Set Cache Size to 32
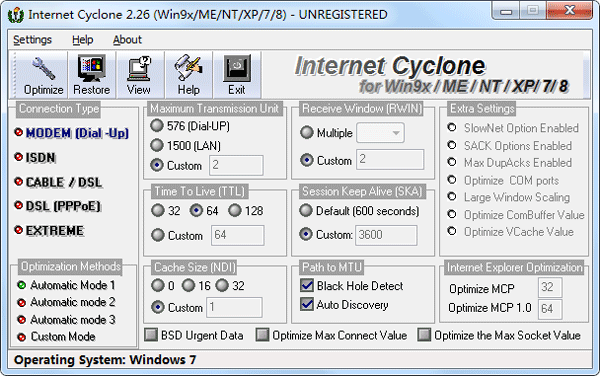This screenshot has height=376, width=600. point(222,285)
